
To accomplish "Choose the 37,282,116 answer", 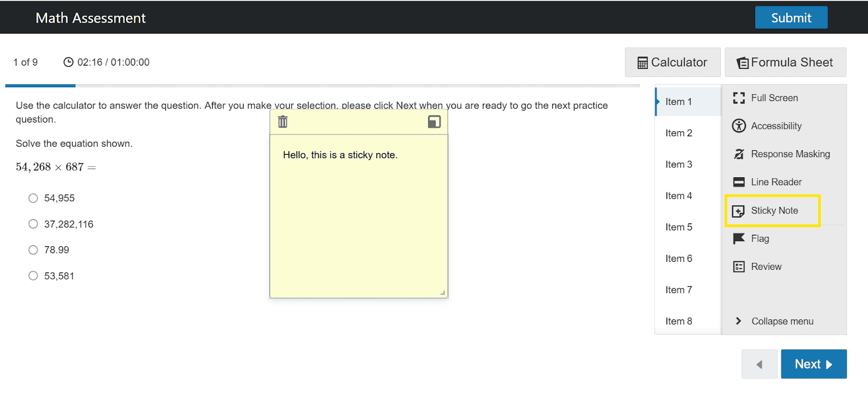I will (33, 224).
